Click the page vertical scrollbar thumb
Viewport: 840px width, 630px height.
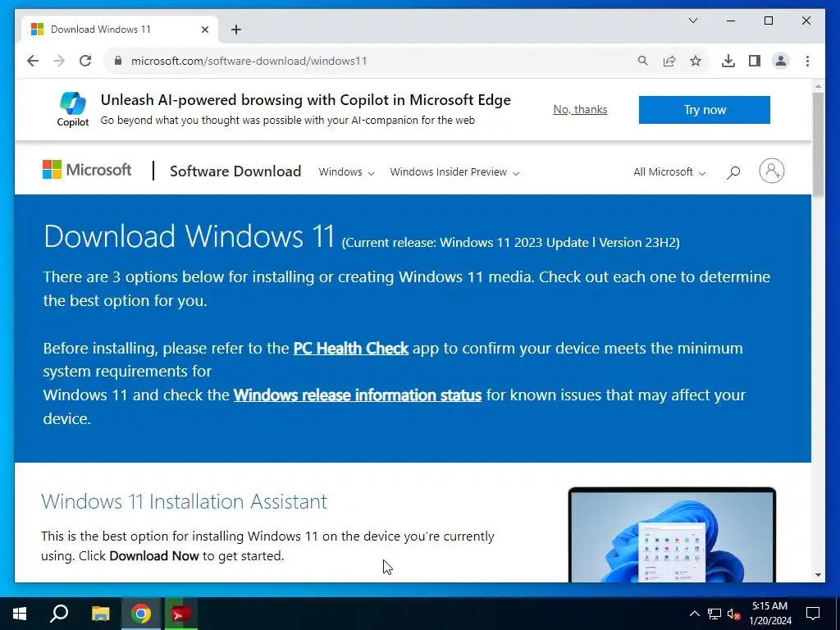818,144
